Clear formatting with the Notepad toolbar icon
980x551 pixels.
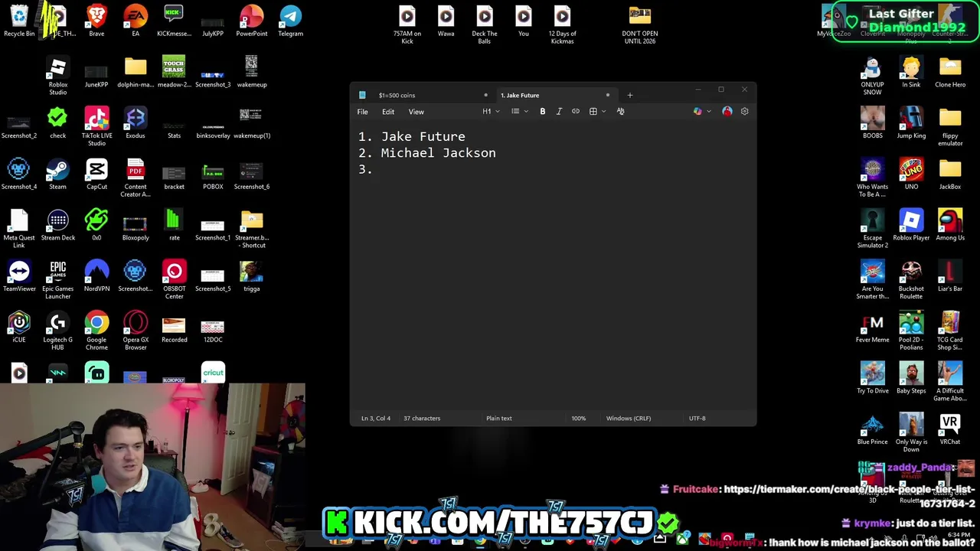pos(620,112)
